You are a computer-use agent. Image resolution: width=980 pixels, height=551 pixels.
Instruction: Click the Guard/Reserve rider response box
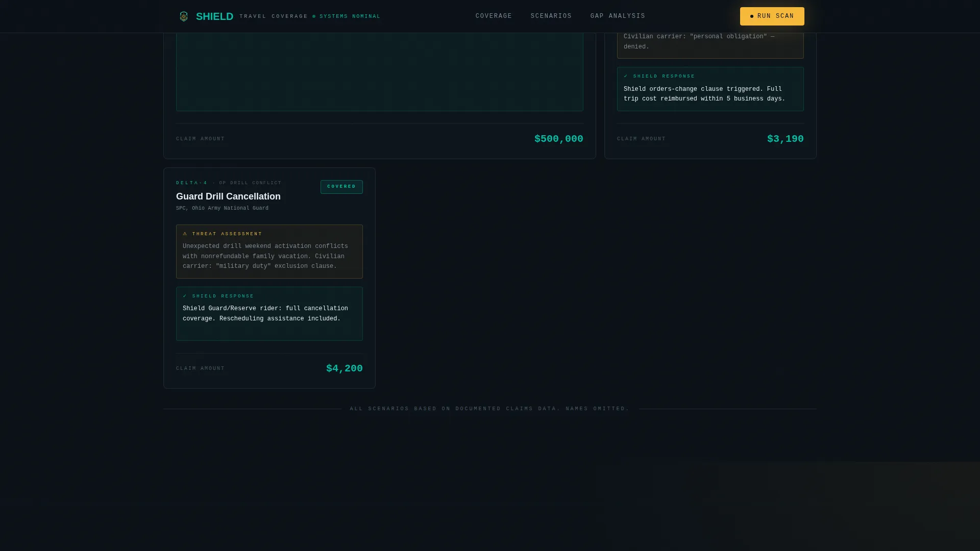pos(269,314)
